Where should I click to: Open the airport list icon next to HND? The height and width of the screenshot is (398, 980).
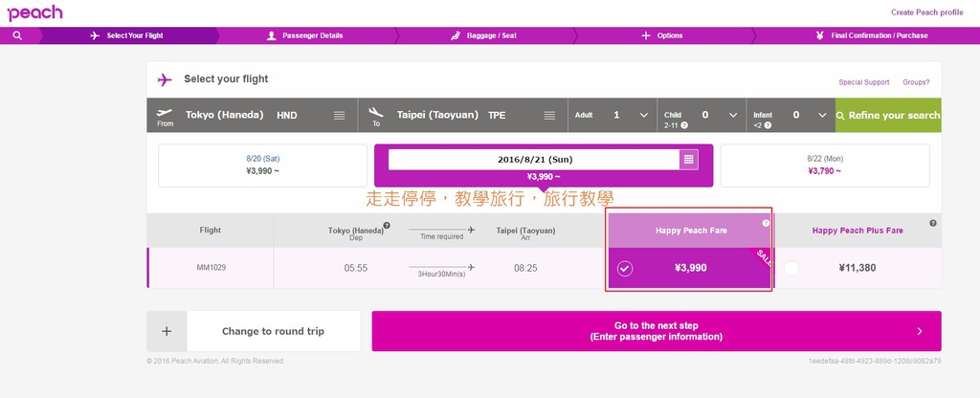click(x=339, y=116)
